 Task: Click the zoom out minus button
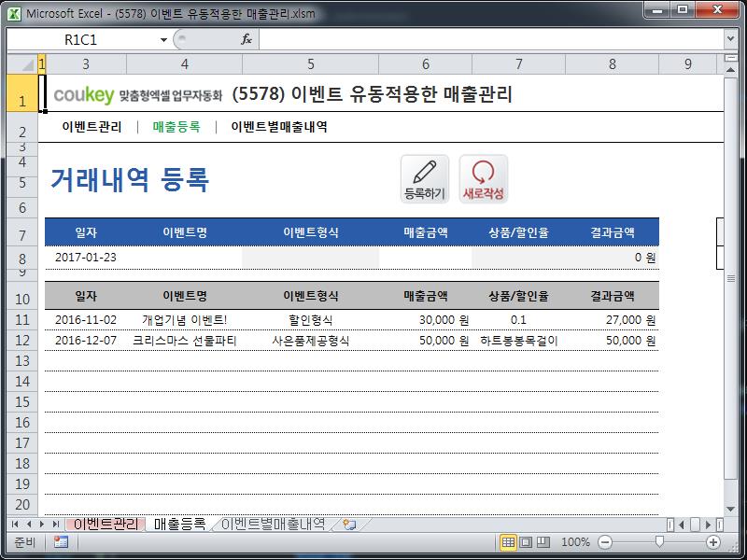tap(605, 542)
